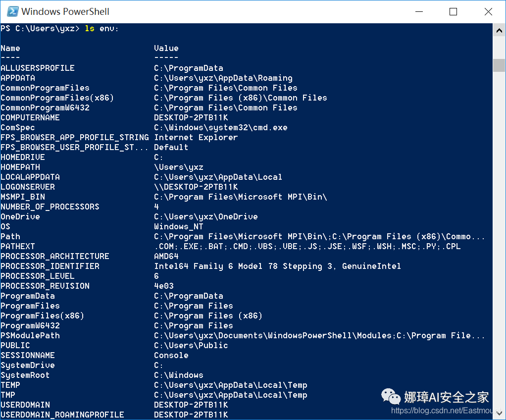The image size is (506, 420).
Task: Click value C:\Users\yxz\OneDrive
Action: tap(206, 217)
